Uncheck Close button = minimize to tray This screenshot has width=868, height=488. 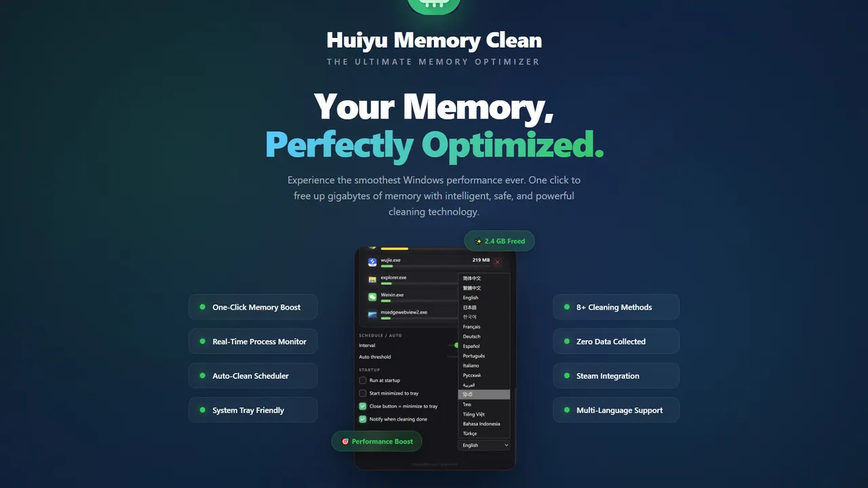pos(363,406)
